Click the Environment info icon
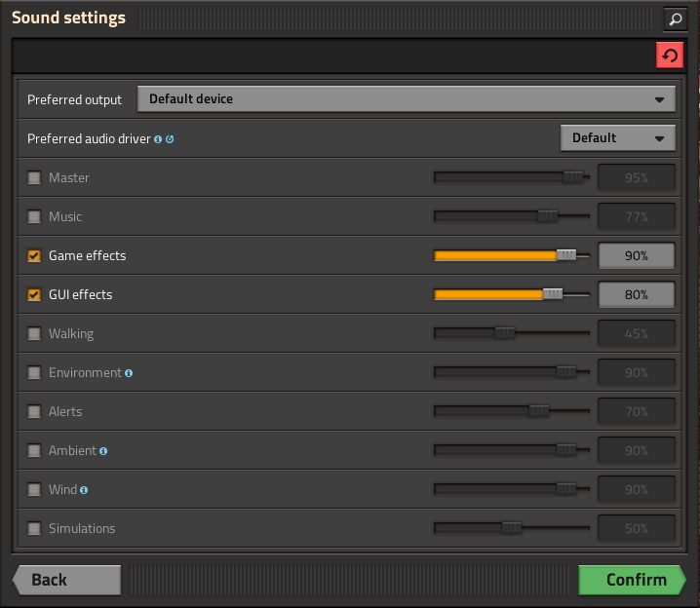This screenshot has height=608, width=700. coord(129,373)
